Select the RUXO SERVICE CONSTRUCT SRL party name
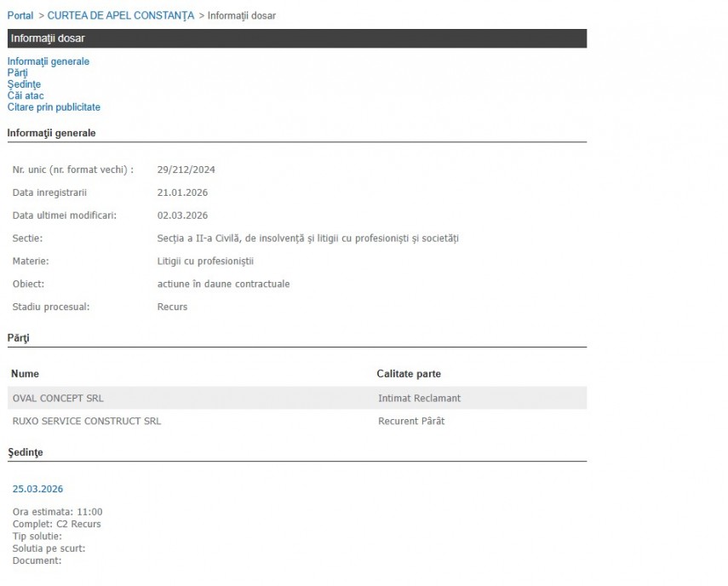The width and height of the screenshot is (728, 586). (x=86, y=421)
